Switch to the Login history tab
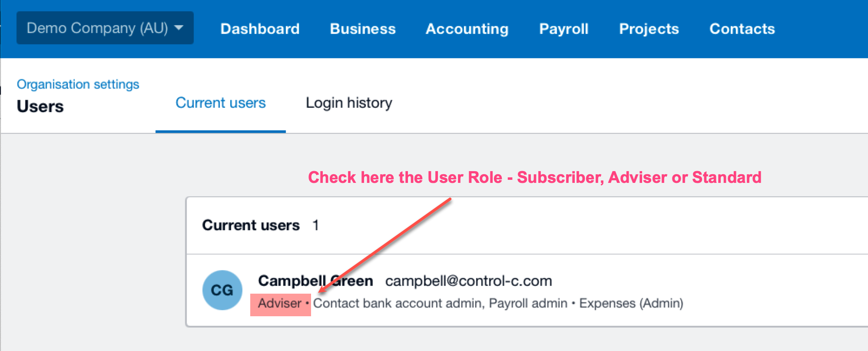868x351 pixels. [349, 103]
